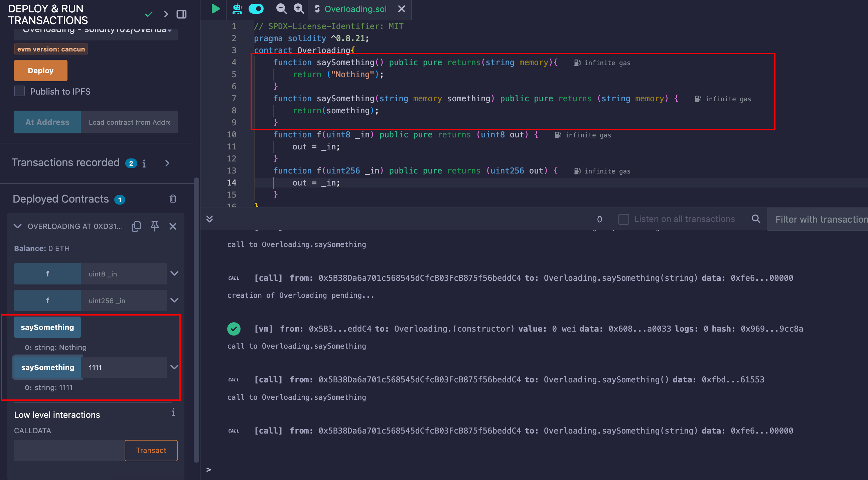Focus the Filter with transaction field
The height and width of the screenshot is (480, 868).
(x=818, y=219)
